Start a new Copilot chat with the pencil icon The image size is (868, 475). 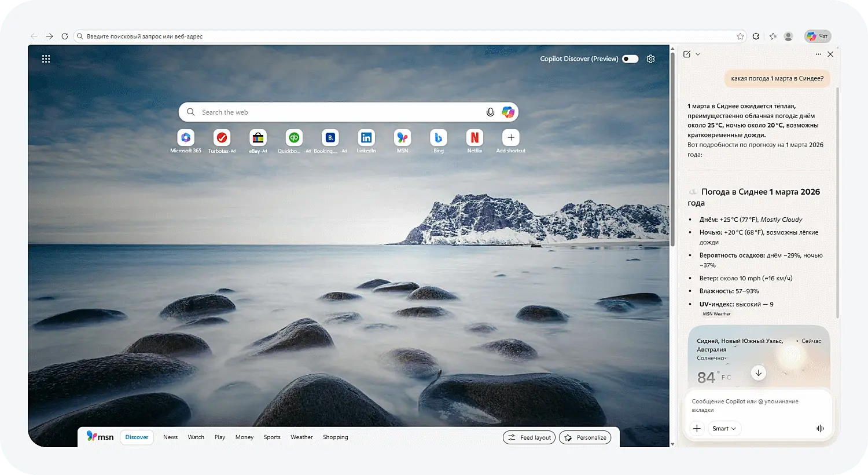pyautogui.click(x=686, y=54)
